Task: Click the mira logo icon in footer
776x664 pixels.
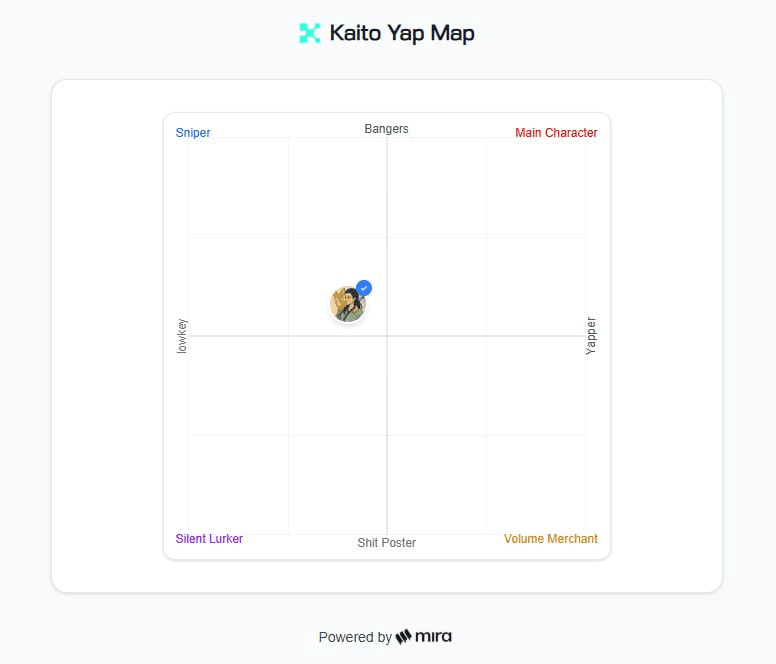Action: 404,636
